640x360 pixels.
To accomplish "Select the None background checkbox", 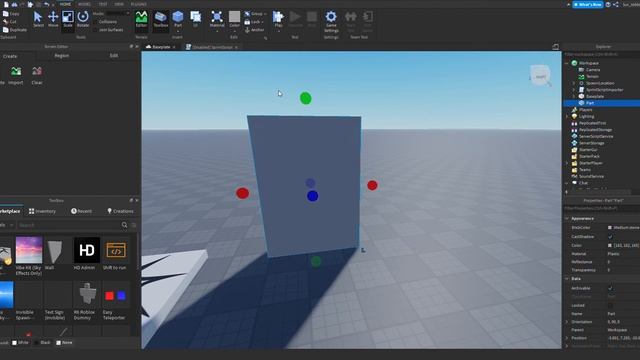I will [58, 342].
